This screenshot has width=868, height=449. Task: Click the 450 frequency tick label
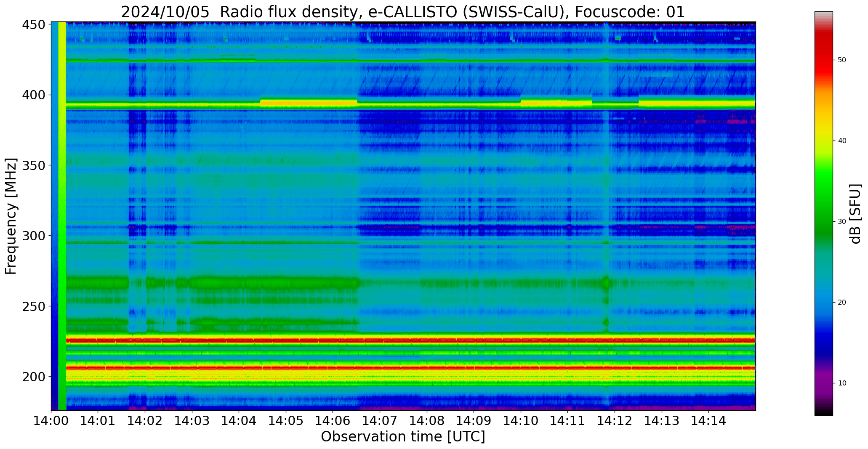pyautogui.click(x=34, y=25)
